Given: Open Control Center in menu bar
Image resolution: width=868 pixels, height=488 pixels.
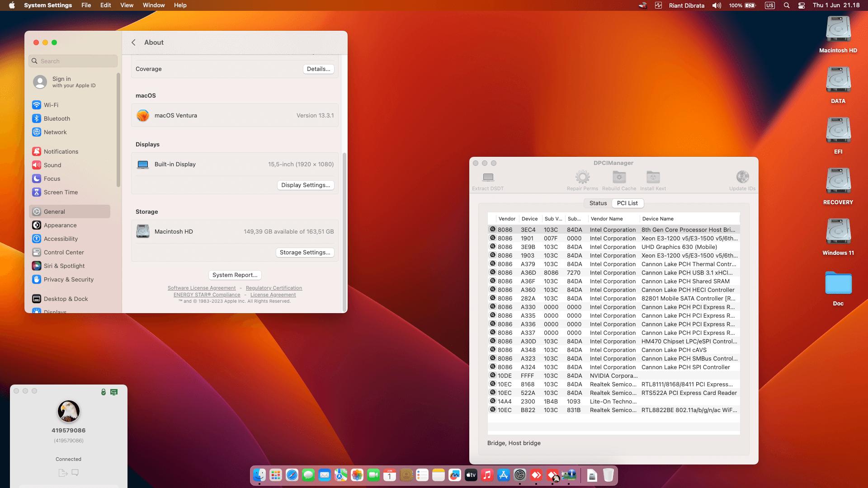Looking at the screenshot, I should (802, 5).
